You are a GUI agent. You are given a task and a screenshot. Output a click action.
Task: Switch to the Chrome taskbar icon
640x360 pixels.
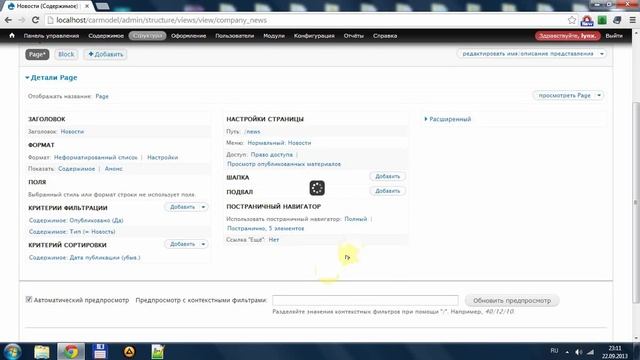pos(71,351)
